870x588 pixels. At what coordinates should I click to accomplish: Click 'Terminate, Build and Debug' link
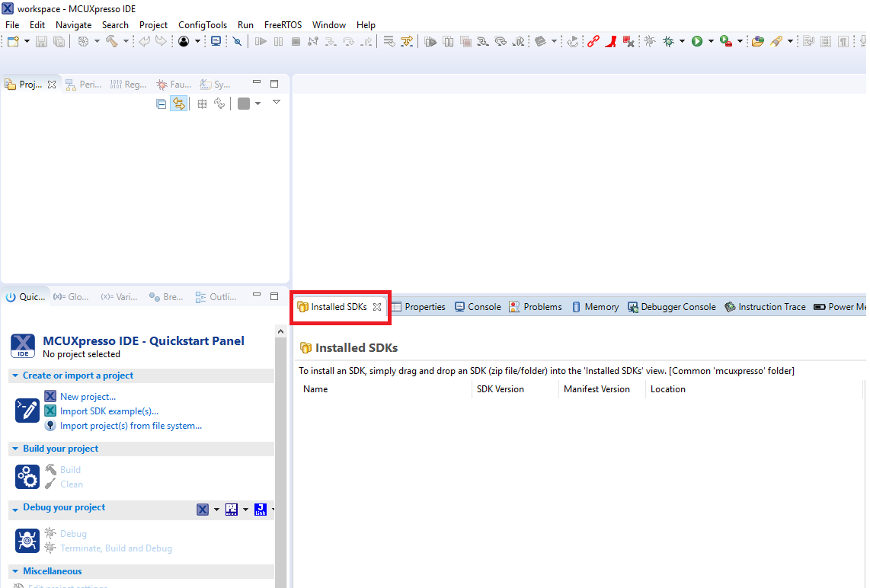coord(116,548)
